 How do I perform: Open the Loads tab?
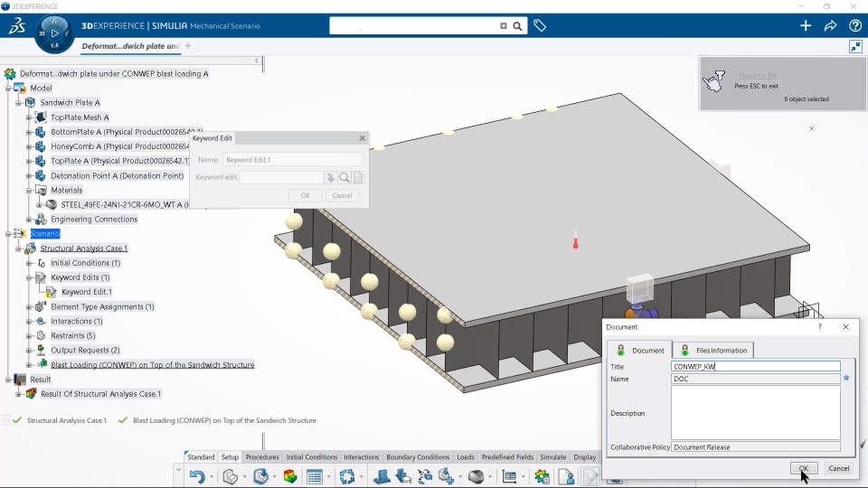(x=466, y=457)
